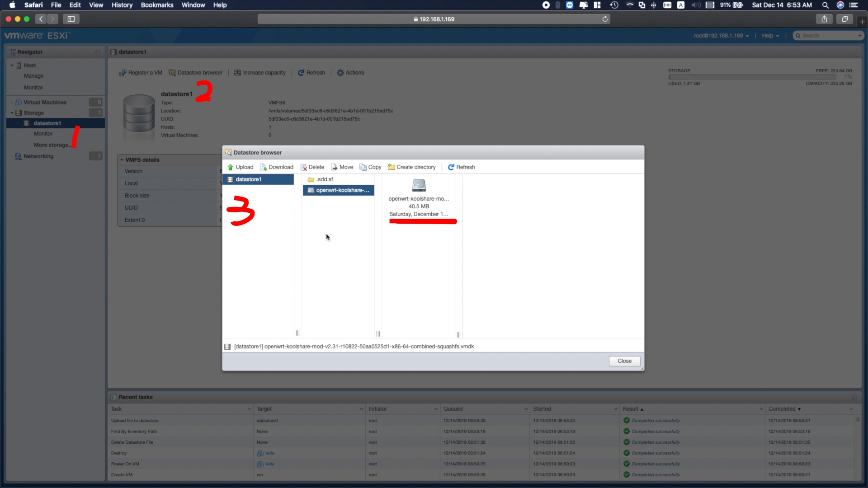Click the Move file icon
Image resolution: width=868 pixels, height=488 pixels.
(x=334, y=167)
